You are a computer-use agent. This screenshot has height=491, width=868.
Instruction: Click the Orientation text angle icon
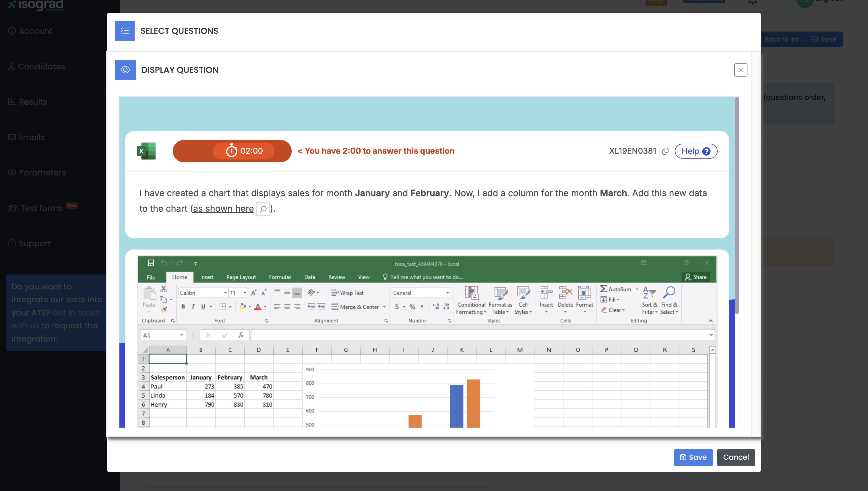(x=311, y=292)
